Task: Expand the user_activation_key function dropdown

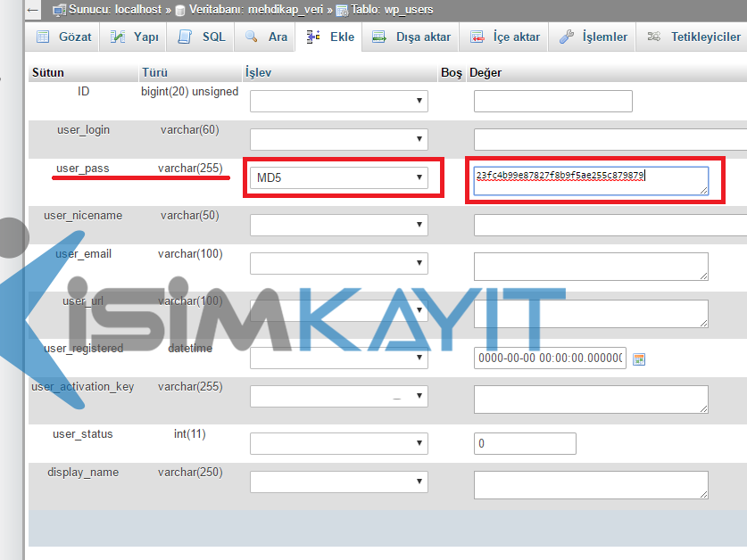Action: (x=339, y=396)
